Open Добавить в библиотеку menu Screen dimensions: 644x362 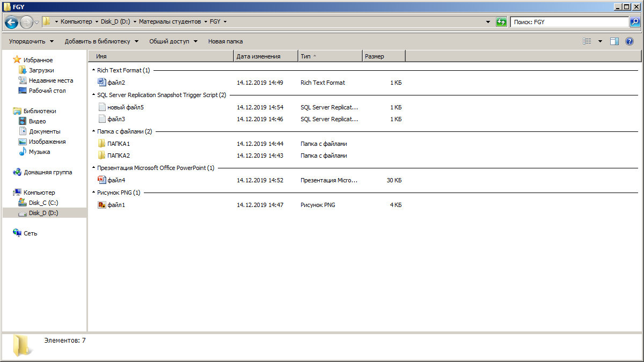101,41
